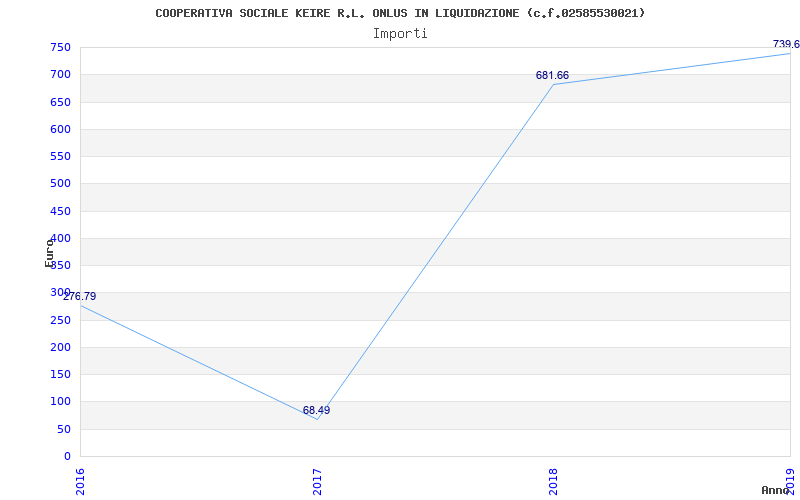
Task: Click the 750 y-axis tick label
Action: click(x=60, y=47)
